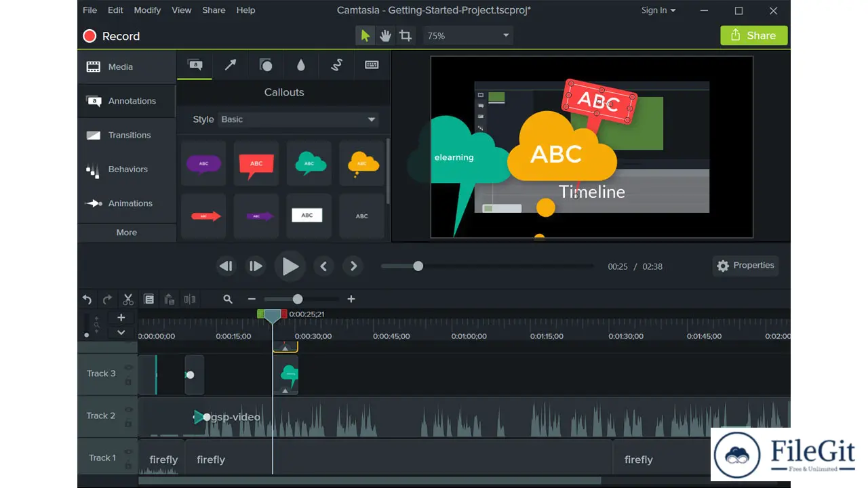Open the Style Basic dropdown
The image size is (868, 488).
(298, 119)
